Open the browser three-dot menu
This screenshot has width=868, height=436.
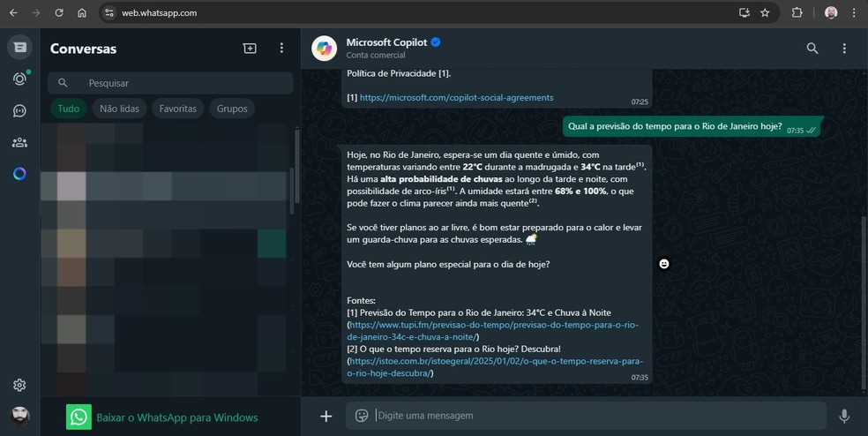(x=854, y=12)
